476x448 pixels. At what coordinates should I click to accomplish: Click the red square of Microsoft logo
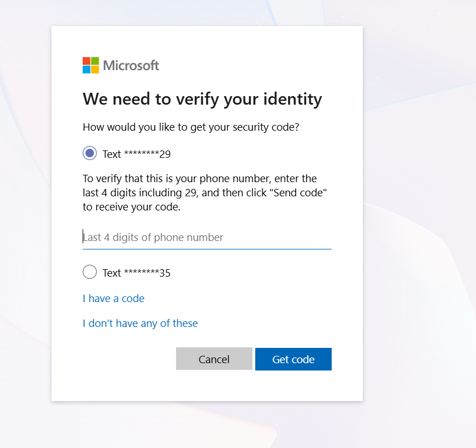[87, 61]
